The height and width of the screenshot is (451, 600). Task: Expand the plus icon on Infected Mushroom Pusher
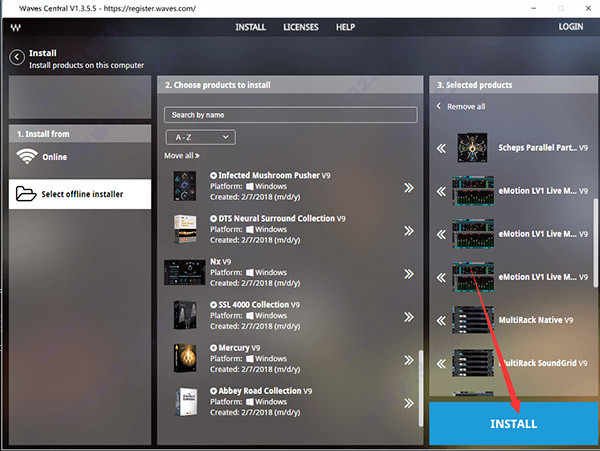click(x=214, y=175)
